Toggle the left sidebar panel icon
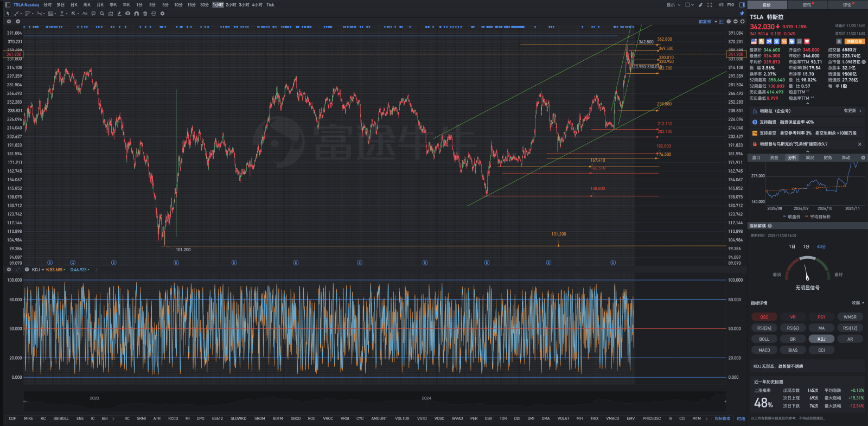This screenshot has height=426, width=868. (x=8, y=5)
